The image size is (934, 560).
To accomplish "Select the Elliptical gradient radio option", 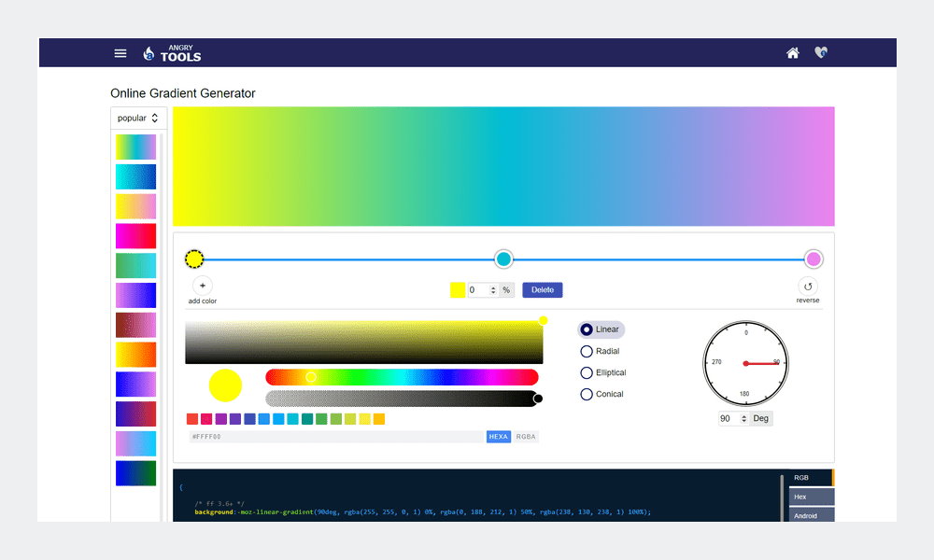I will (587, 372).
